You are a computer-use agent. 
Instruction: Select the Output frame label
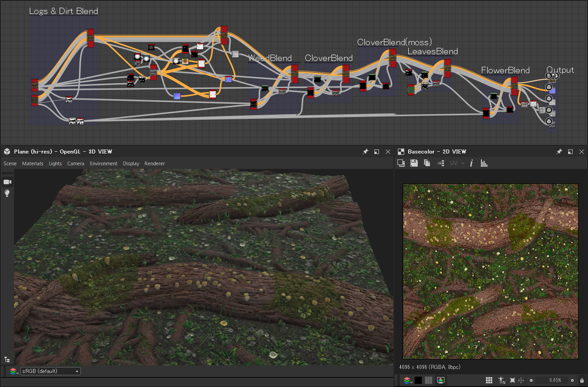point(560,70)
